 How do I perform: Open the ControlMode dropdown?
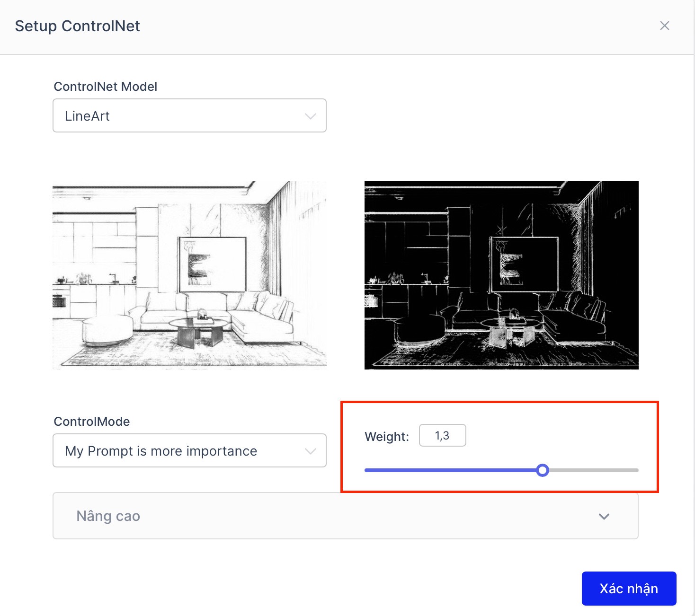(189, 450)
